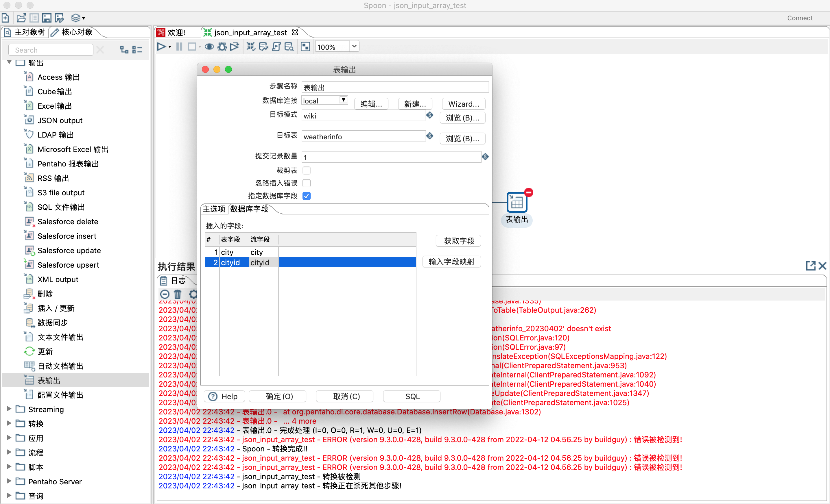Viewport: 830px width, 504px height.
Task: Open the 数据库连接 dropdown
Action: (x=343, y=100)
